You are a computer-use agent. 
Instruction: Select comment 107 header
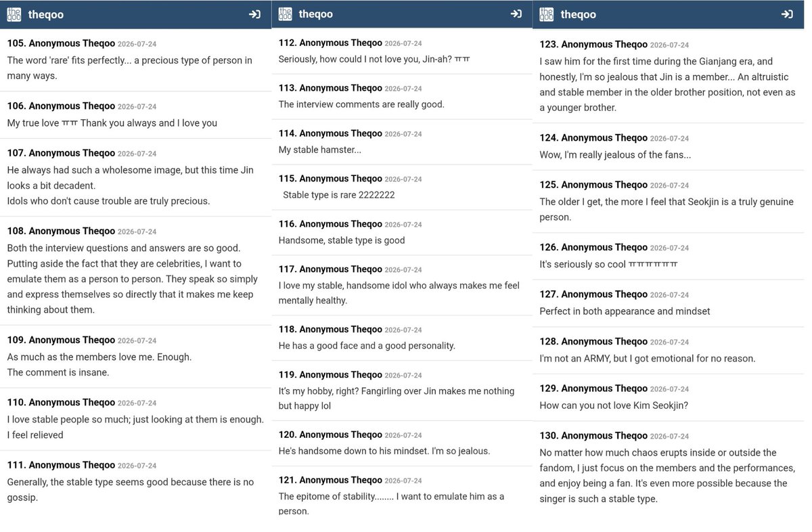82,154
